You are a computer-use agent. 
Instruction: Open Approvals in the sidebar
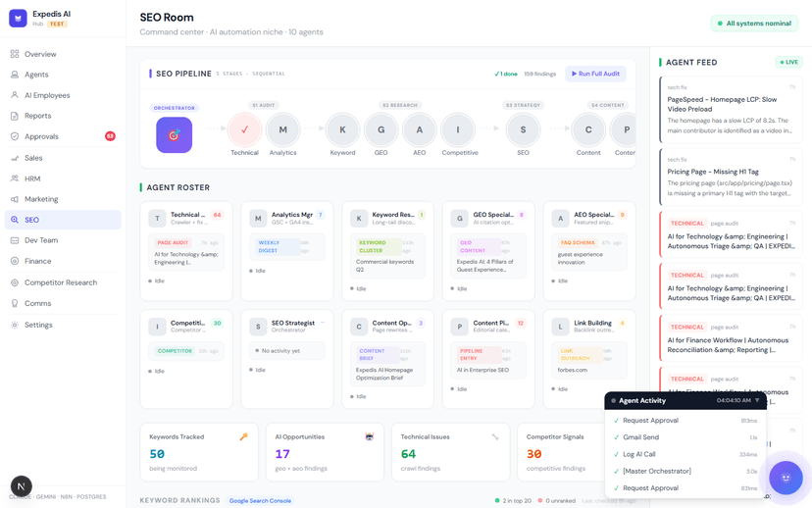click(x=63, y=136)
